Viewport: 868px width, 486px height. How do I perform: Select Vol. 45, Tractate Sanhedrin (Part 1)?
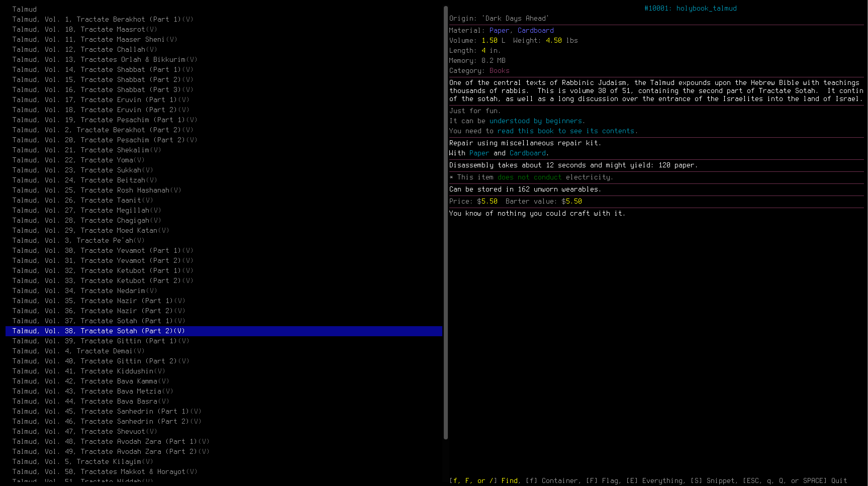tap(107, 411)
